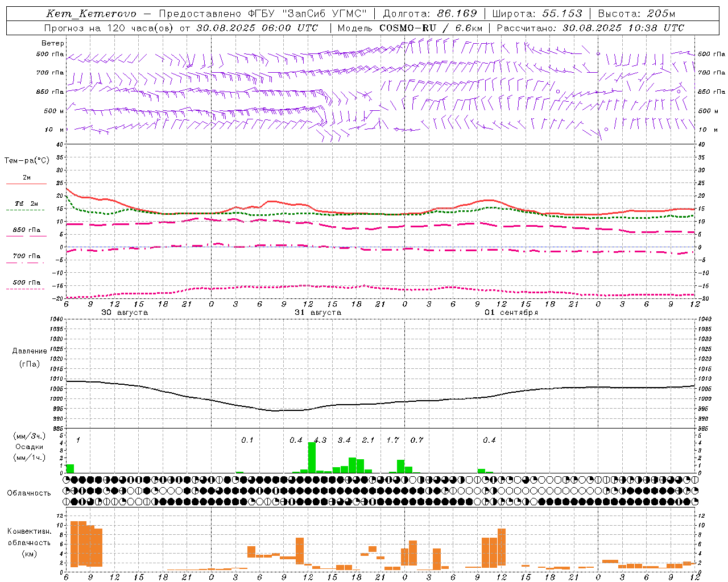The height and width of the screenshot is (582, 728).
Task: Click the '(гПа)' unit under Давление
Action: pyautogui.click(x=30, y=364)
